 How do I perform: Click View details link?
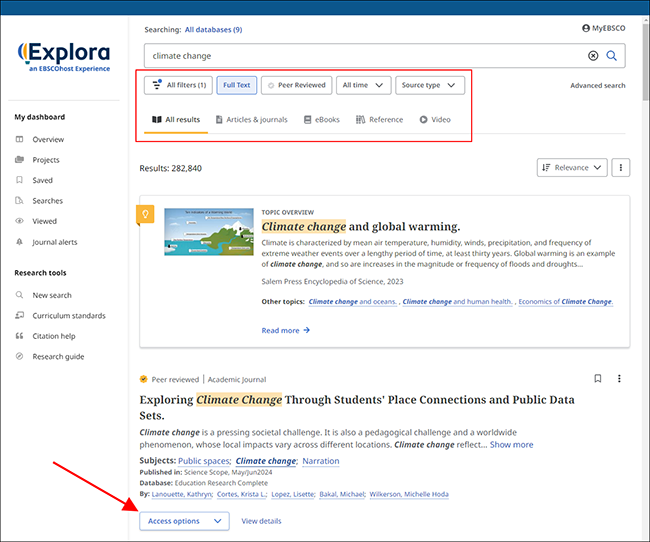tap(261, 521)
